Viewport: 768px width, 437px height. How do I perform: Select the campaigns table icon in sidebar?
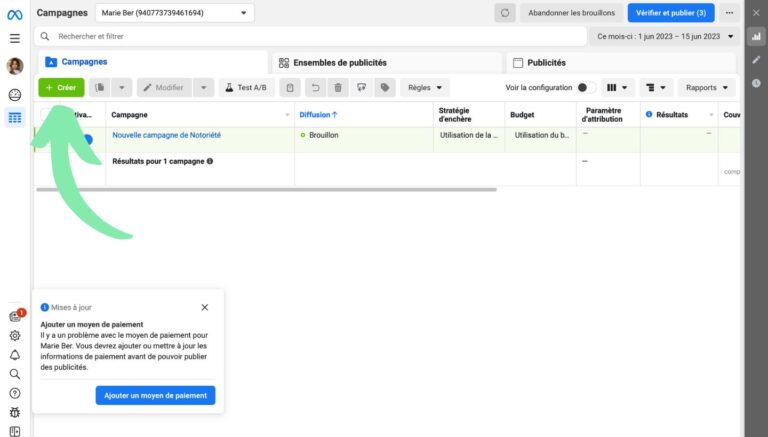click(15, 118)
